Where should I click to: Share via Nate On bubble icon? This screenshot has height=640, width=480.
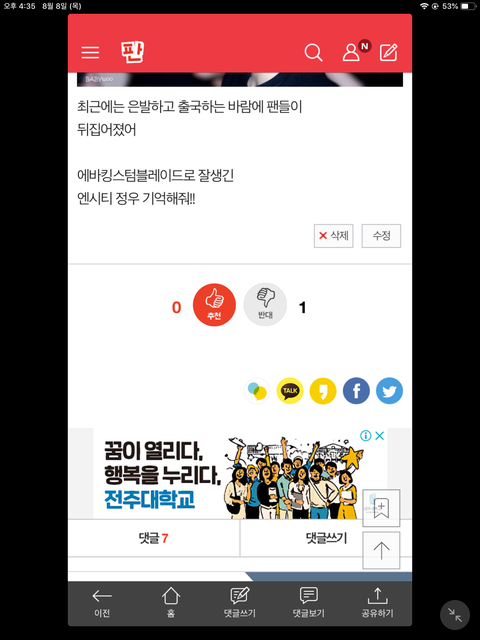tap(257, 391)
